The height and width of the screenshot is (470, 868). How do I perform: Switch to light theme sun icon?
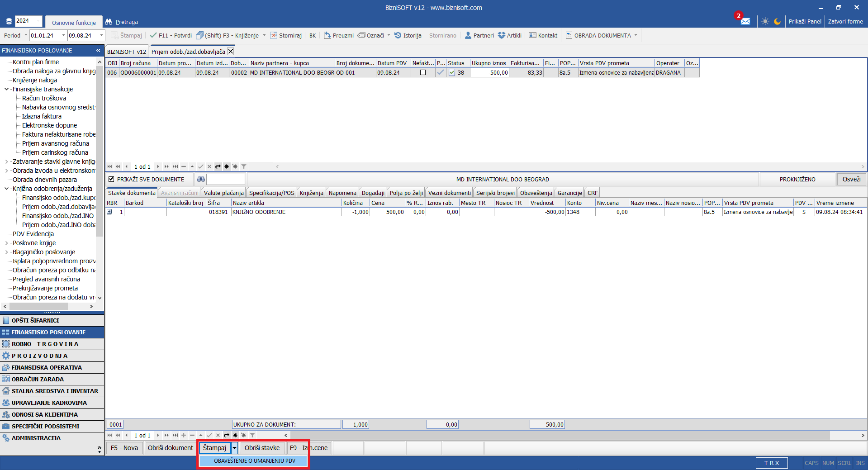765,21
